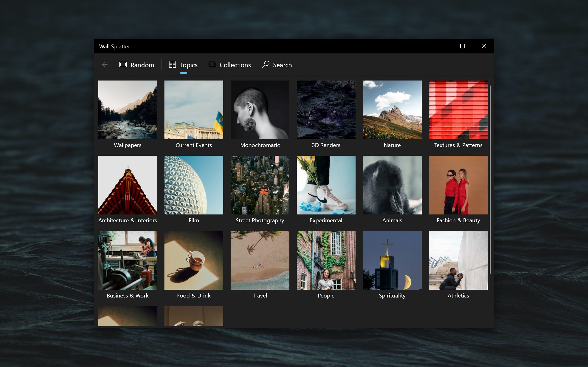Click the Topics grid icon
588x367 pixels.
[x=172, y=64]
